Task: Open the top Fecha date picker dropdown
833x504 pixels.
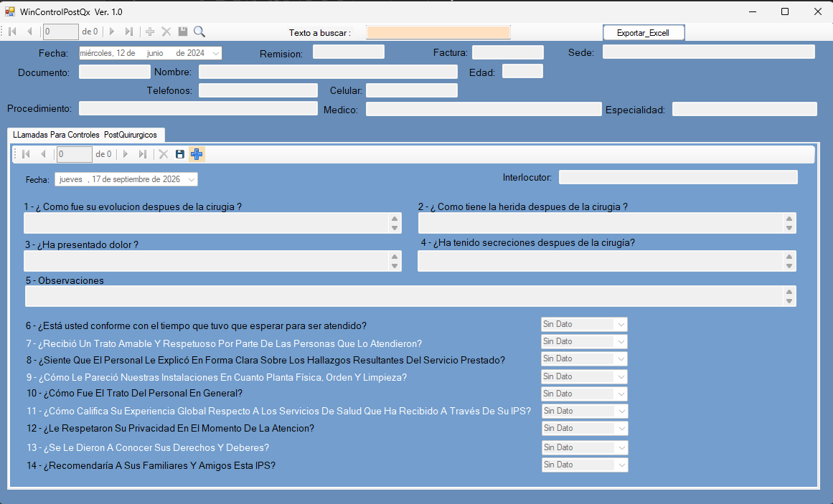Action: 216,53
